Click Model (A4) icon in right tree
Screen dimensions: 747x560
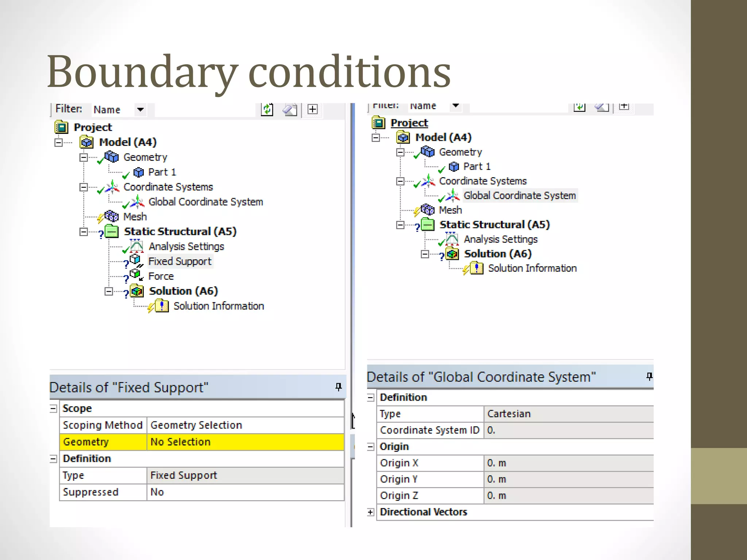click(403, 137)
